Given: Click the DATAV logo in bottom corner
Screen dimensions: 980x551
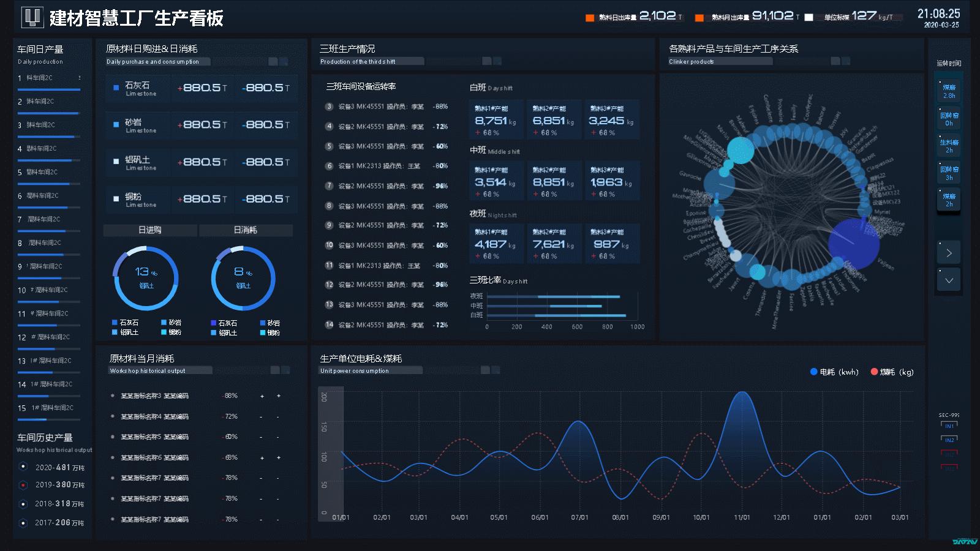Looking at the screenshot, I should click(x=964, y=541).
